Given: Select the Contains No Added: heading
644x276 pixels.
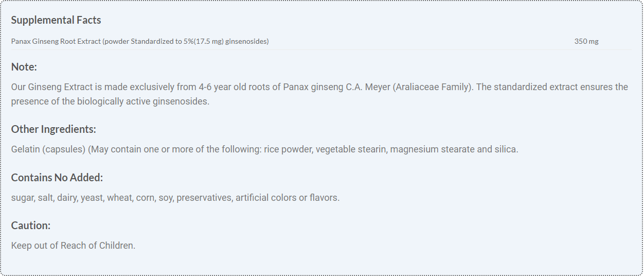Looking at the screenshot, I should [57, 178].
